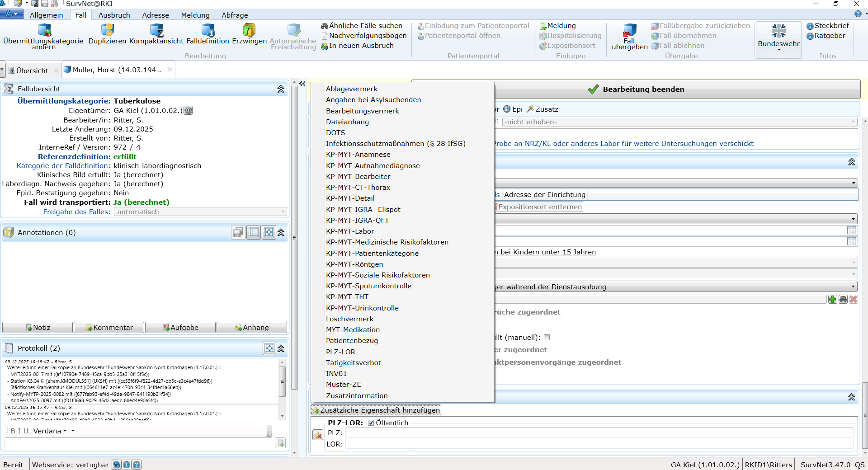
Task: Click into the PLZ input field
Action: click(x=599, y=433)
